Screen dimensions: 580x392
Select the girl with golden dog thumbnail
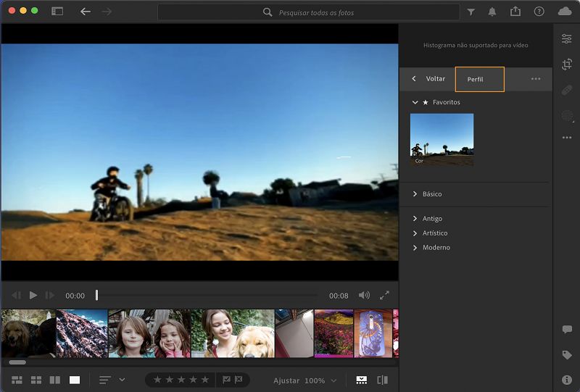click(233, 333)
